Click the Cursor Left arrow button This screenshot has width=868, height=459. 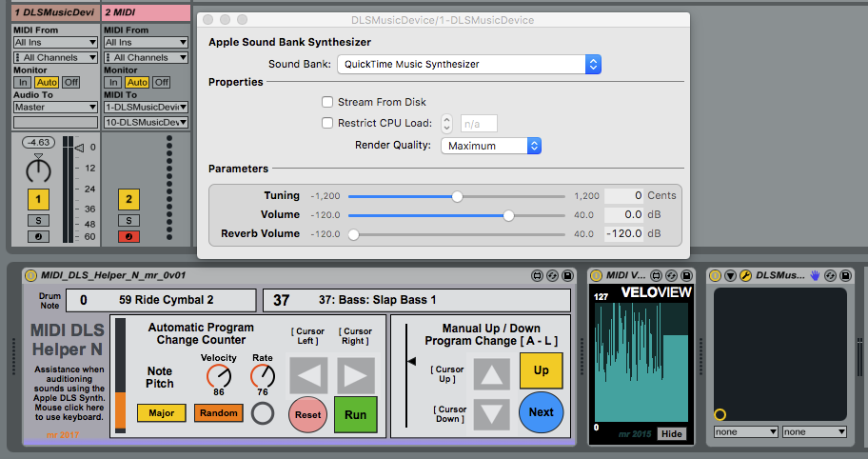click(308, 375)
